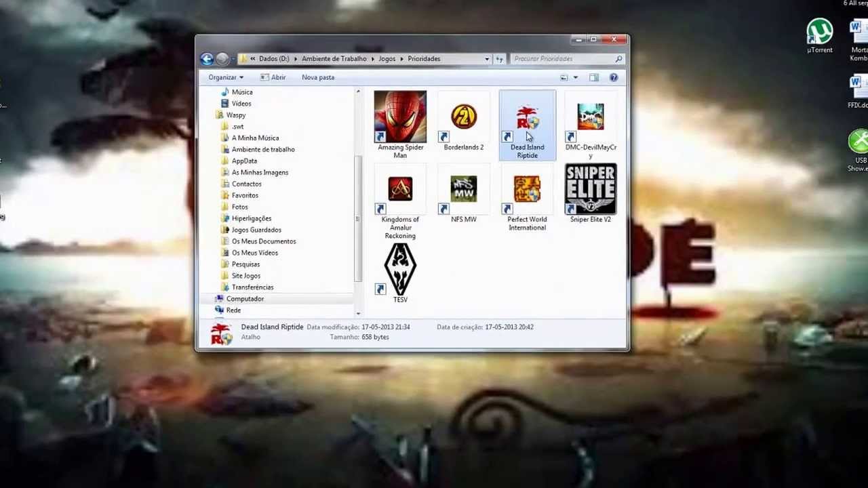The image size is (868, 488).
Task: Select Os Meus Vídeos folder
Action: pos(255,253)
